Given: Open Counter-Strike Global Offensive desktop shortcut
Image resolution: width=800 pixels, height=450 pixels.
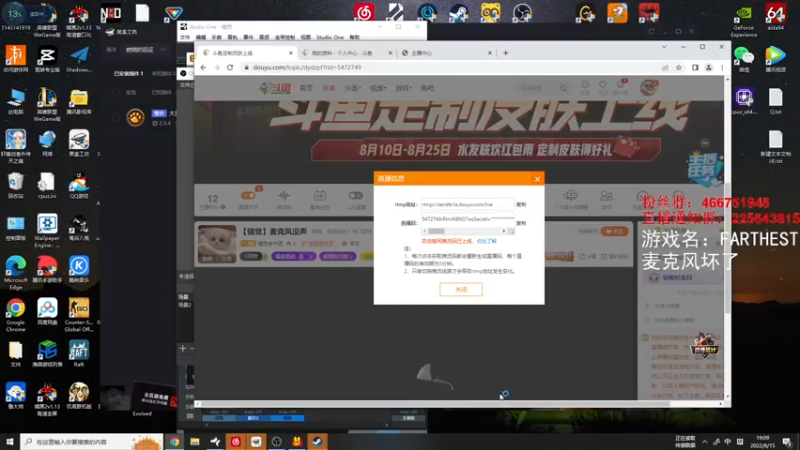Looking at the screenshot, I should [x=79, y=315].
